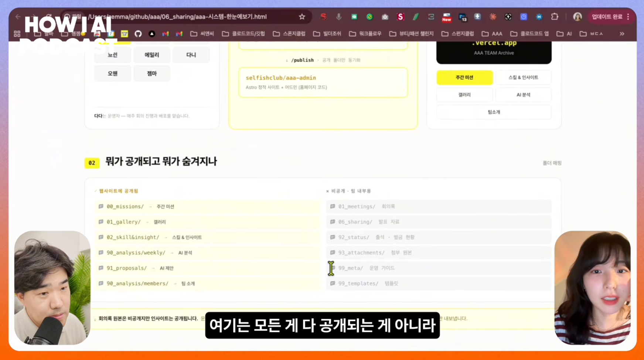Click the 01_meetings/ folder row

pyautogui.click(x=439, y=206)
